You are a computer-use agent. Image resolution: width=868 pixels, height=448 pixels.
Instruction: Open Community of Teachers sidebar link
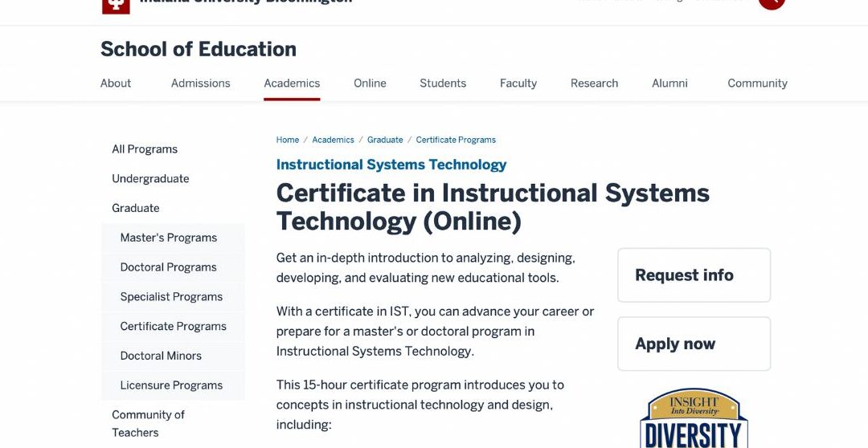(x=149, y=424)
